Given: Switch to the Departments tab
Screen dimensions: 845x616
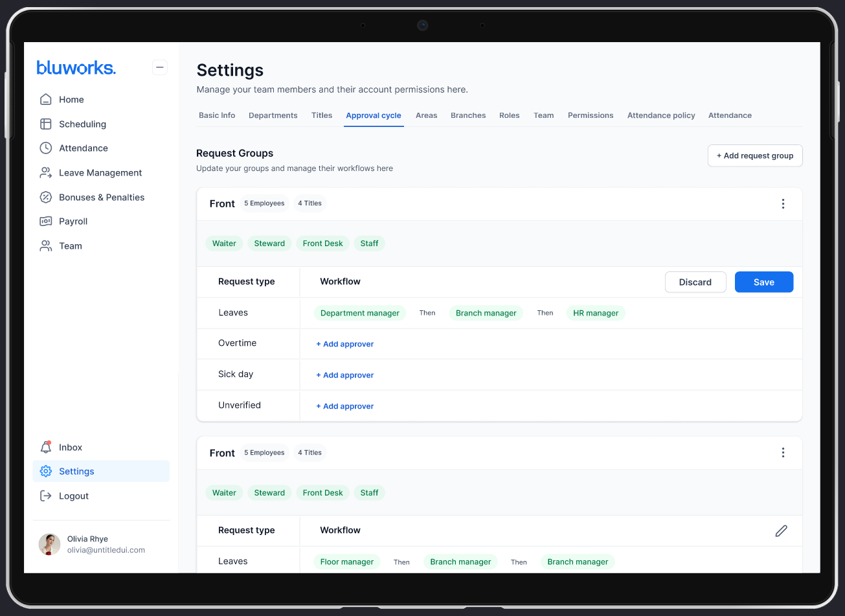Looking at the screenshot, I should coord(273,115).
